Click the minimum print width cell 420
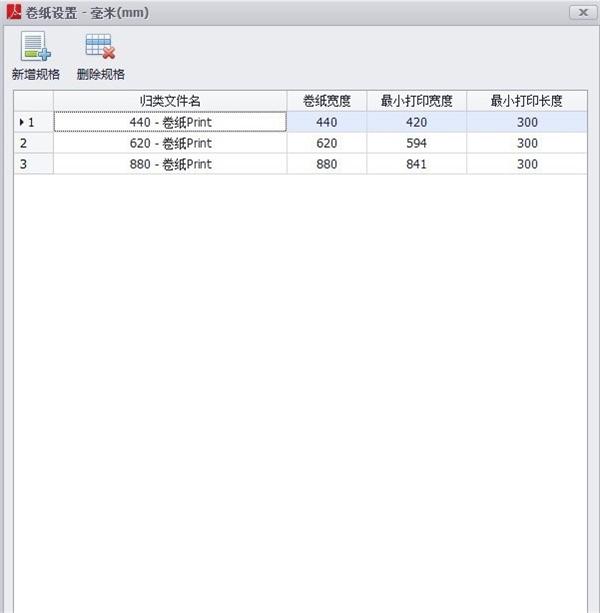The width and height of the screenshot is (600, 613). 417,122
